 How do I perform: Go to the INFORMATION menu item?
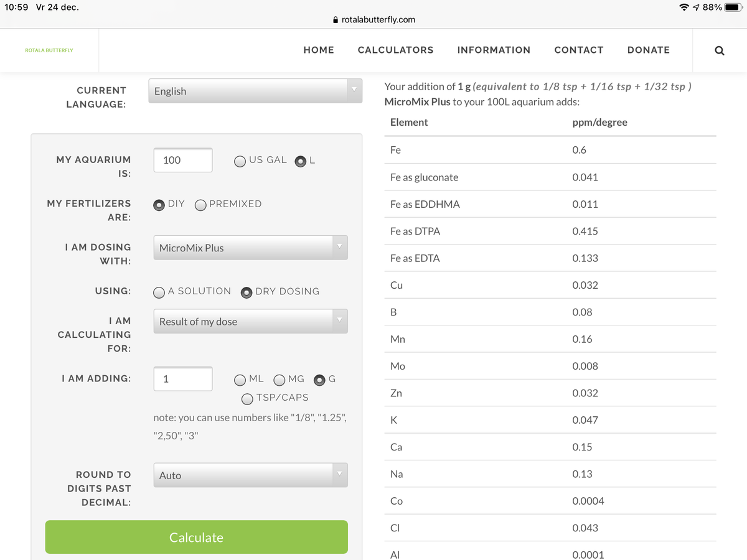point(494,50)
